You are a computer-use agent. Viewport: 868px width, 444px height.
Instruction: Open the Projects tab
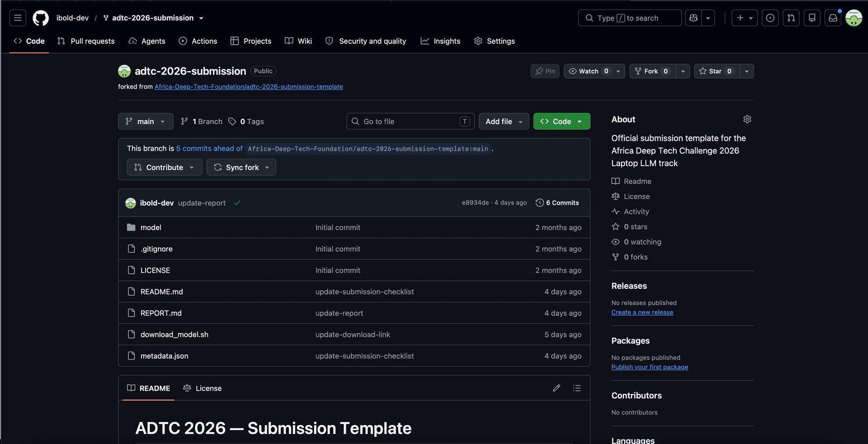pos(251,41)
